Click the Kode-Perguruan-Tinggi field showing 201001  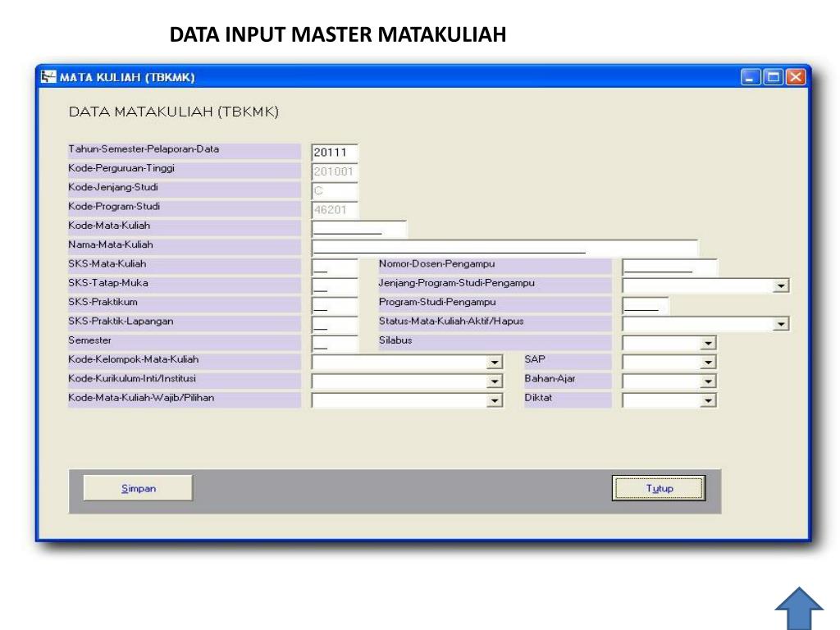pyautogui.click(x=335, y=172)
